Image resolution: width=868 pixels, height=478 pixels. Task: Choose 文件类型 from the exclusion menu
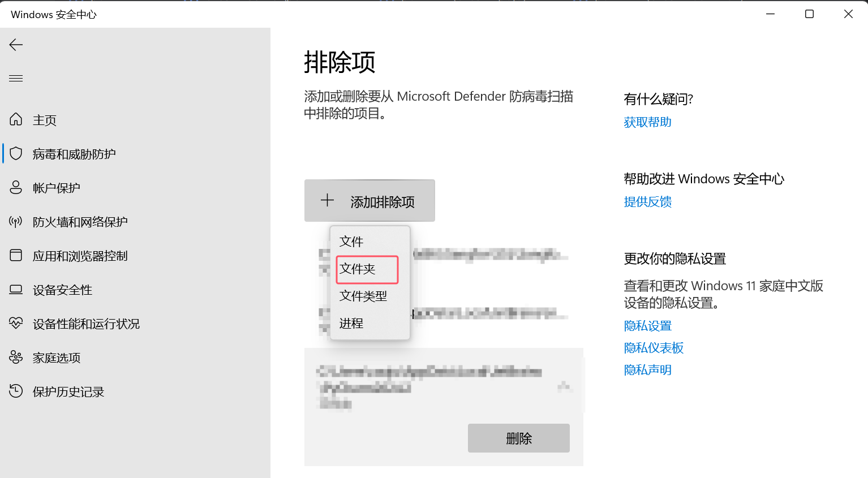point(369,296)
